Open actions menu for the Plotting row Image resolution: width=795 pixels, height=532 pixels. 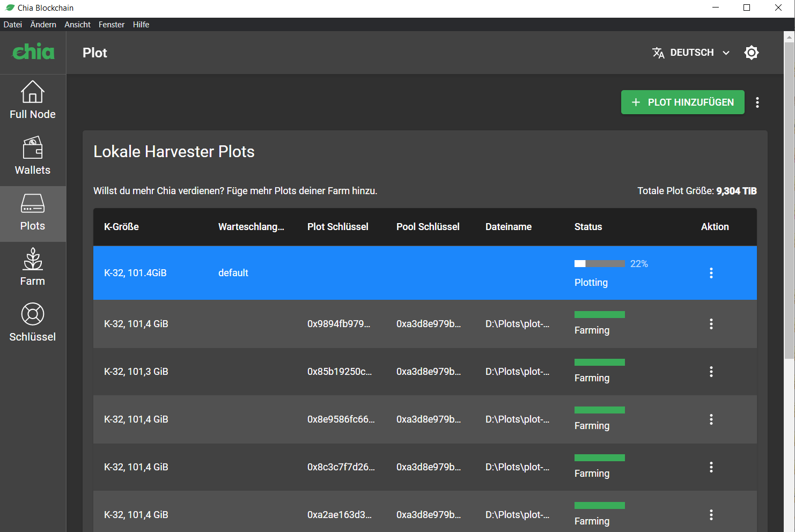pyautogui.click(x=711, y=273)
